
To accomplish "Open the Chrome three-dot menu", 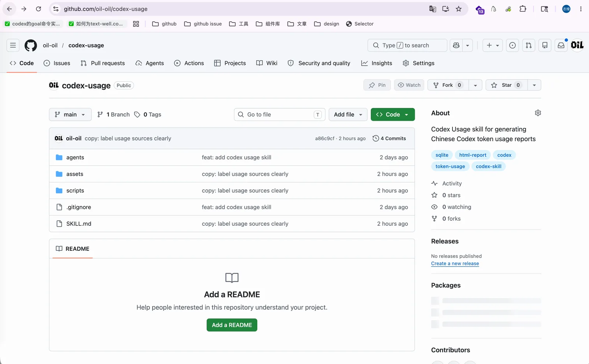I will 581,9.
